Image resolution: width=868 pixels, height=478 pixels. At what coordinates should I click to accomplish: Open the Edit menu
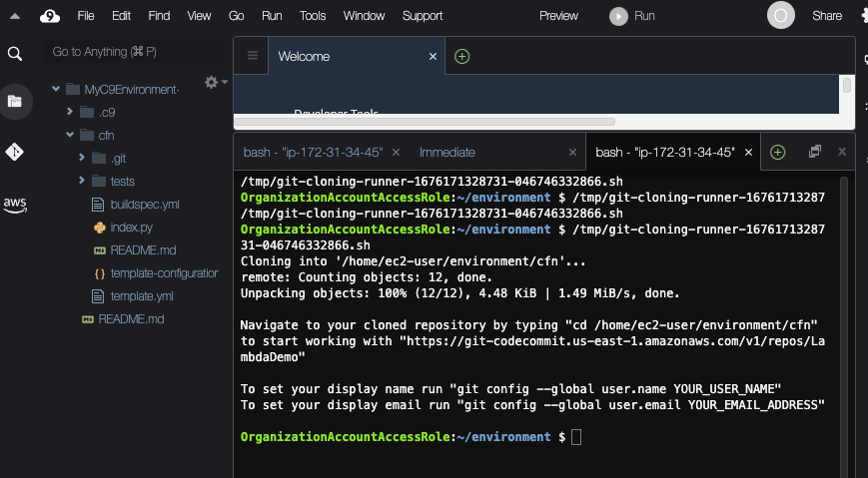[121, 16]
